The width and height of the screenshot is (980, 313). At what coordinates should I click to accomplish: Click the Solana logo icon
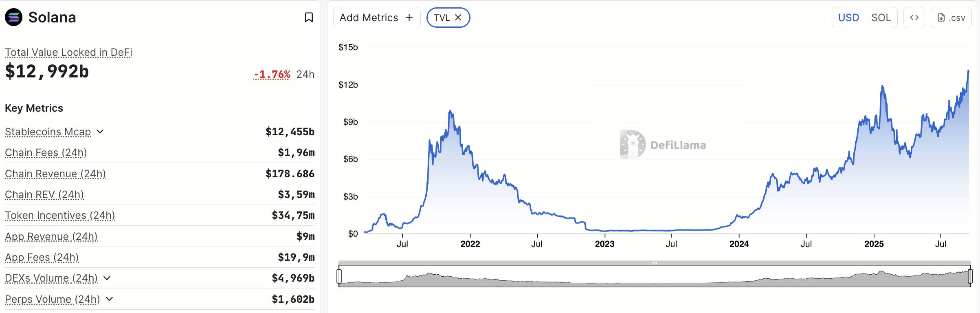point(13,18)
